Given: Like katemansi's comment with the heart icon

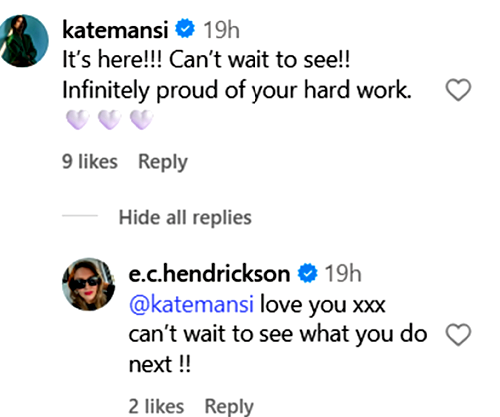Looking at the screenshot, I should click(458, 90).
